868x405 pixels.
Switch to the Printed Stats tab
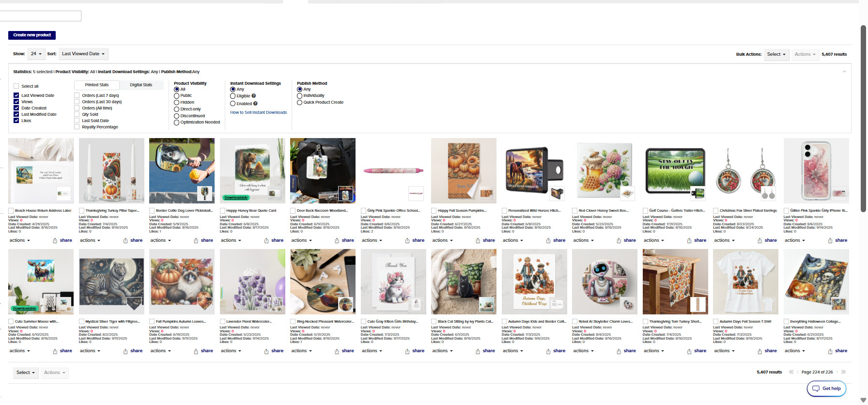coord(97,85)
